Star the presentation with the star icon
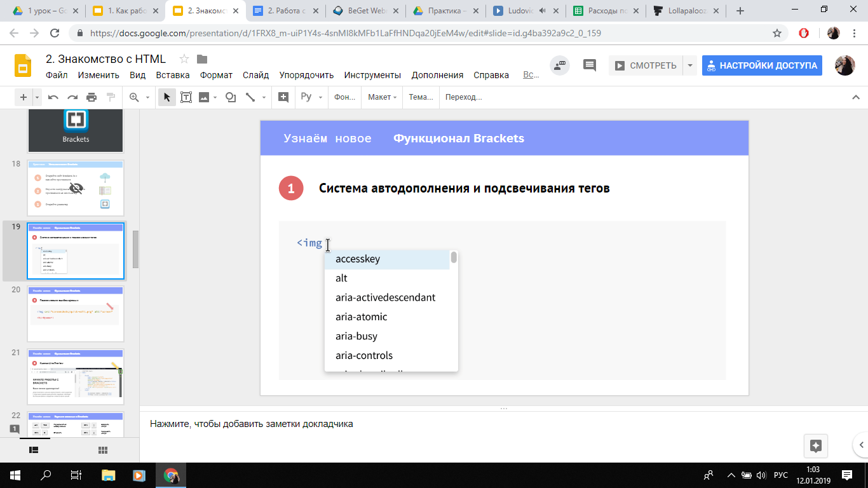Screen dimensions: 868x488 pos(184,59)
